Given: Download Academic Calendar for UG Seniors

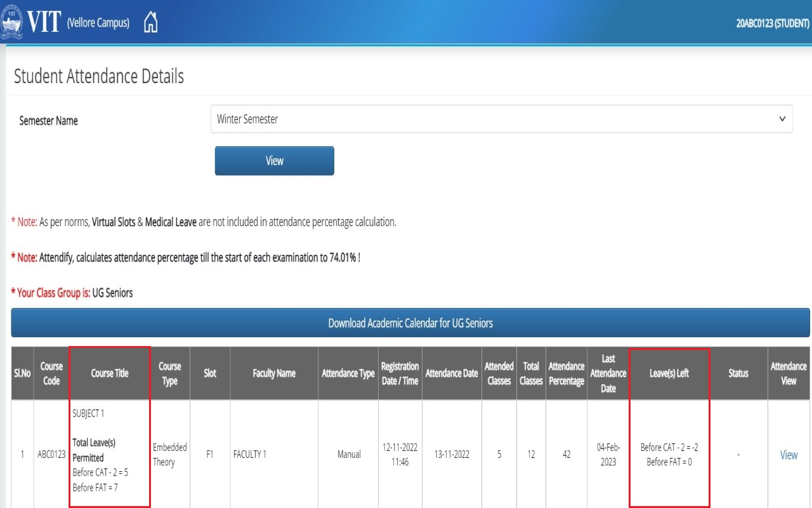Looking at the screenshot, I should click(x=410, y=323).
